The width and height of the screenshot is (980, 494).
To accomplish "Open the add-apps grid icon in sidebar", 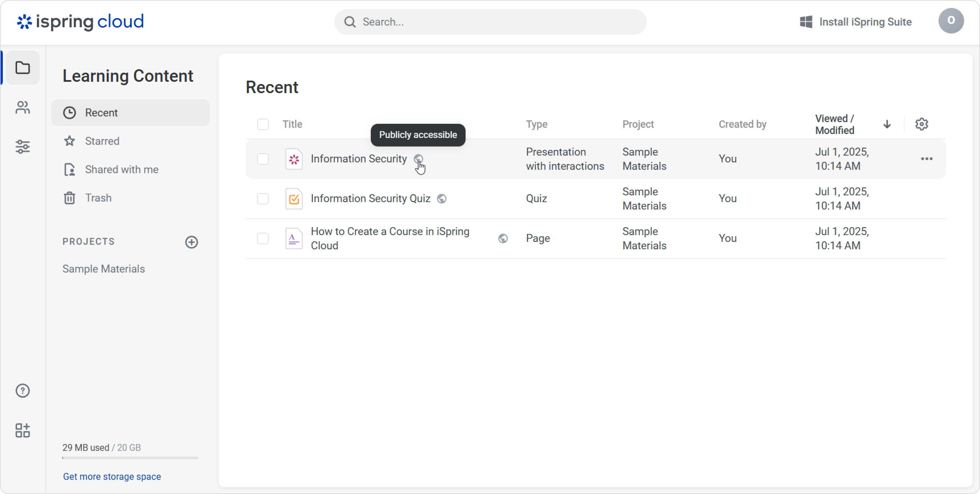I will pos(23,430).
